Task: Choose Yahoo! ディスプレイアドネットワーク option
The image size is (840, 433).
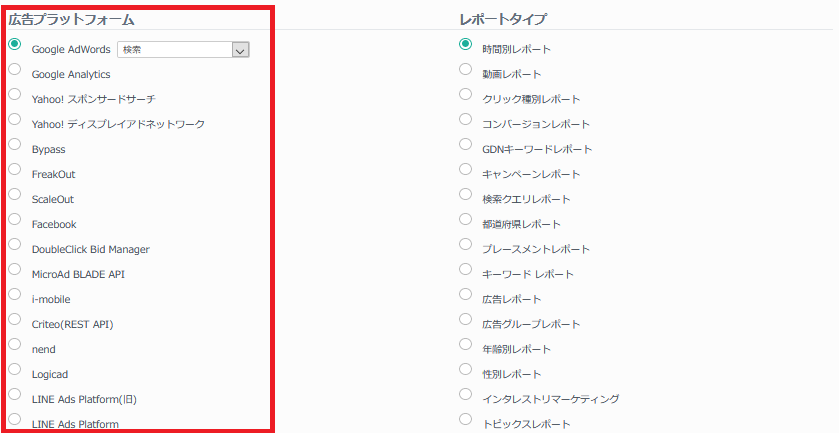Action: (15, 118)
